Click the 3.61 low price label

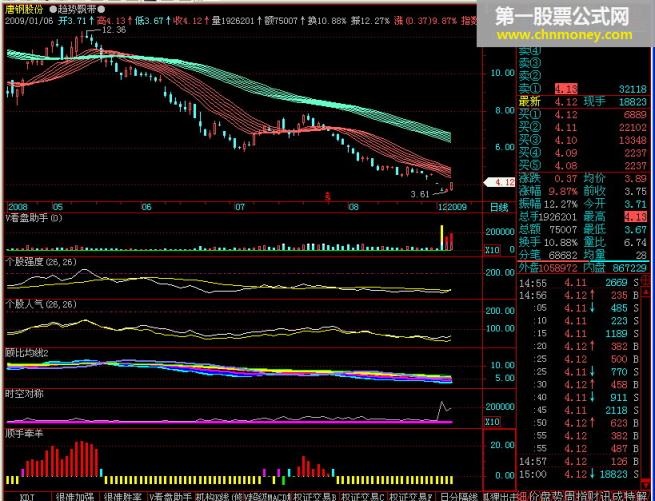pyautogui.click(x=420, y=194)
